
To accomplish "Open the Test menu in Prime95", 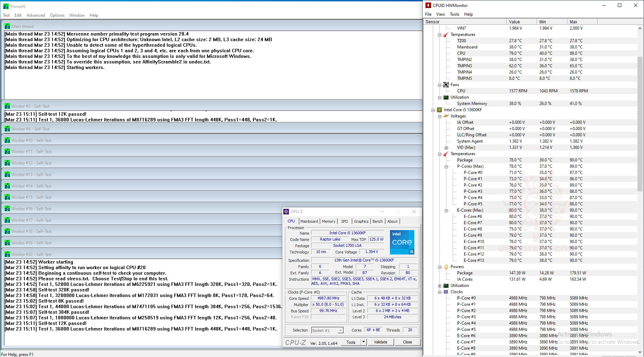I will coord(6,15).
